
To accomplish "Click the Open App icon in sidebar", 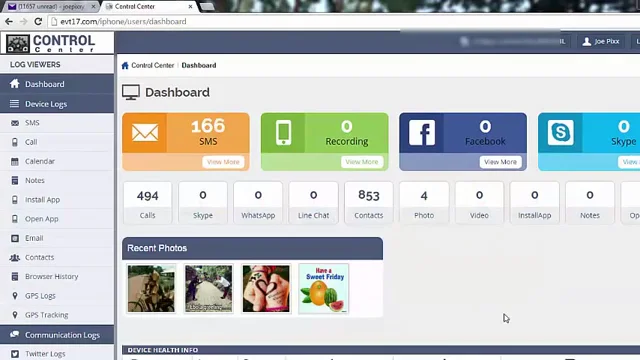I will (15, 219).
